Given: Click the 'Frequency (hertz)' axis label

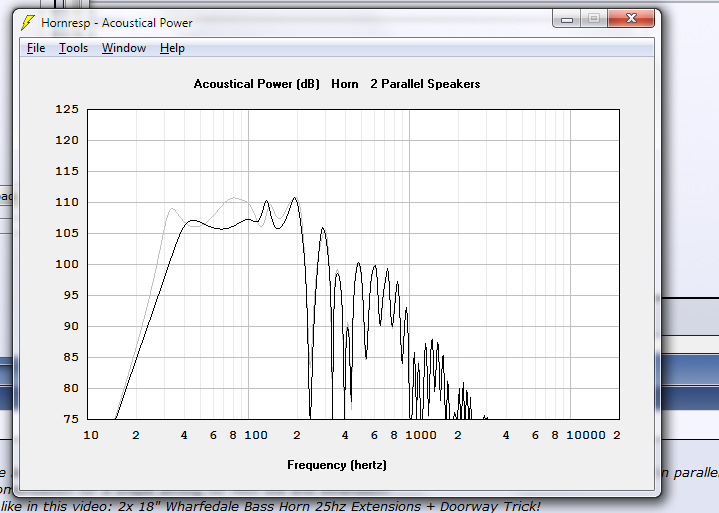Looking at the screenshot, I should (337, 465).
